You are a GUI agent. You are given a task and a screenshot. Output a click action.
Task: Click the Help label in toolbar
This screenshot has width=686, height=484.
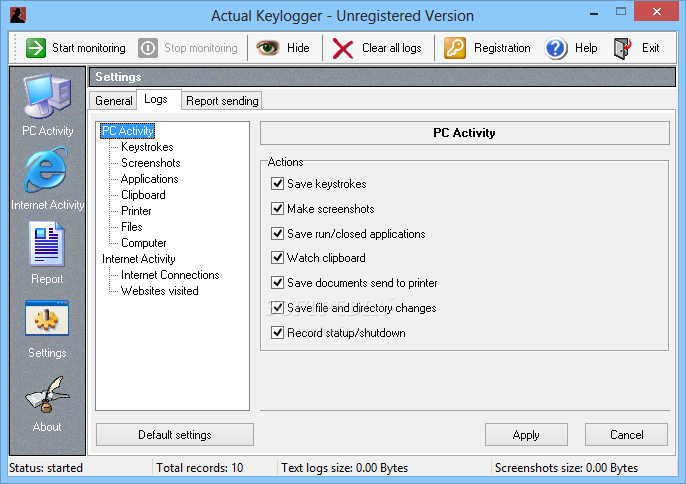pos(586,48)
